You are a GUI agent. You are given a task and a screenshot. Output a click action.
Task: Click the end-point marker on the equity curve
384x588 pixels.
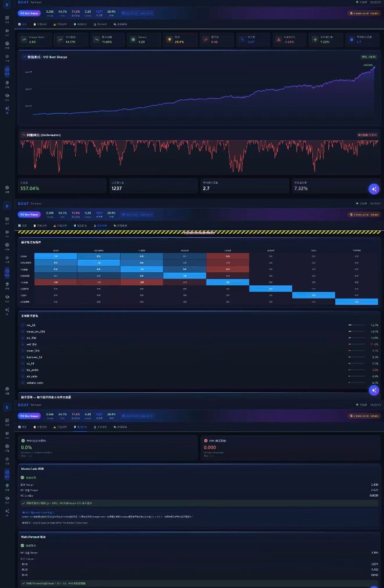(x=374, y=67)
